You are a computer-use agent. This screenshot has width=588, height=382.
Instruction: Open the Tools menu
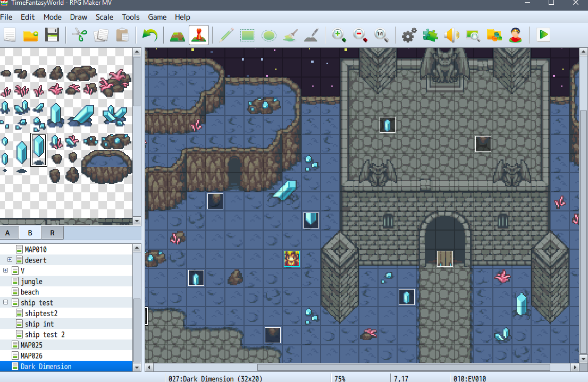pyautogui.click(x=130, y=17)
